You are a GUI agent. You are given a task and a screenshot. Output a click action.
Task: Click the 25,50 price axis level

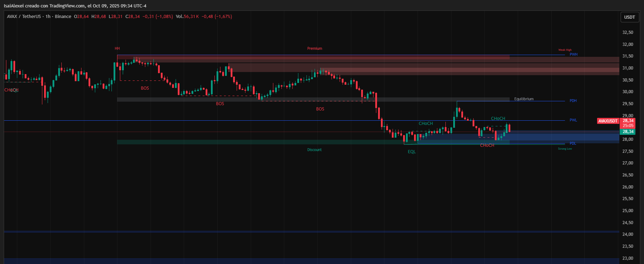click(628, 199)
